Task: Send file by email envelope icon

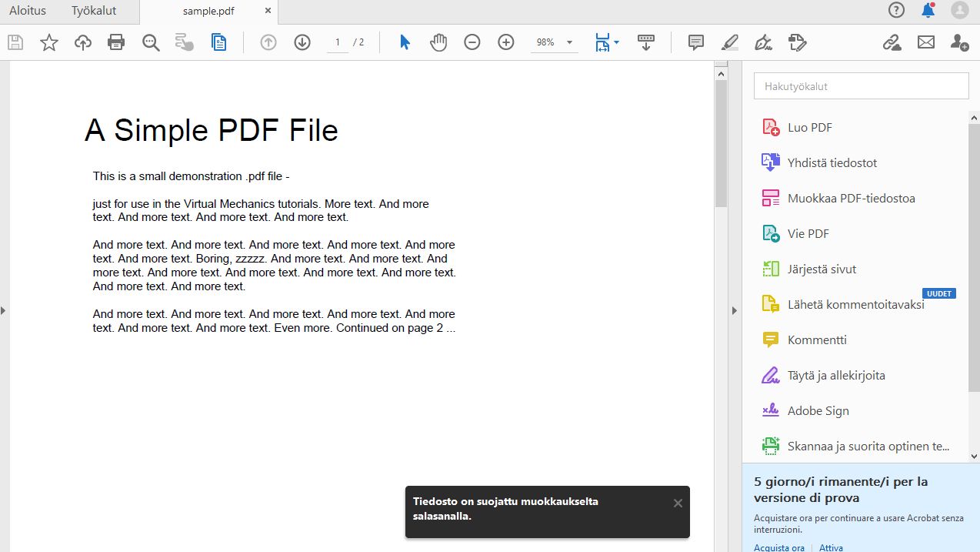Action: 926,42
